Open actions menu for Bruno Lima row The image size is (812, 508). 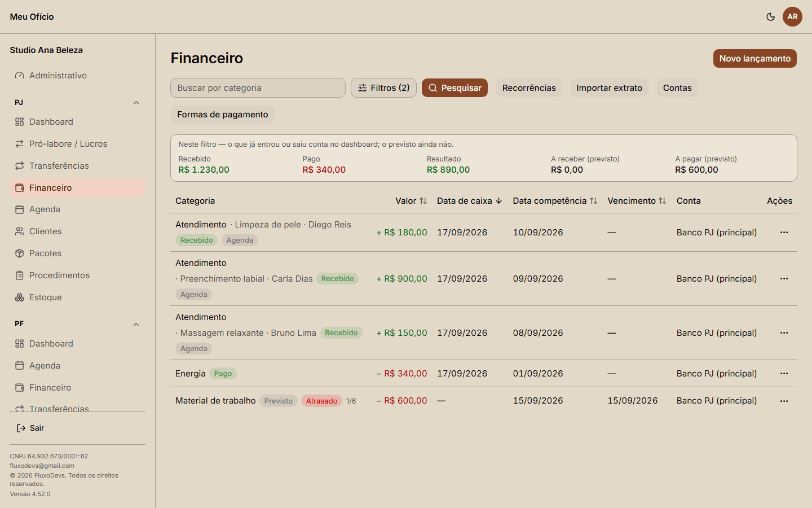(x=784, y=333)
